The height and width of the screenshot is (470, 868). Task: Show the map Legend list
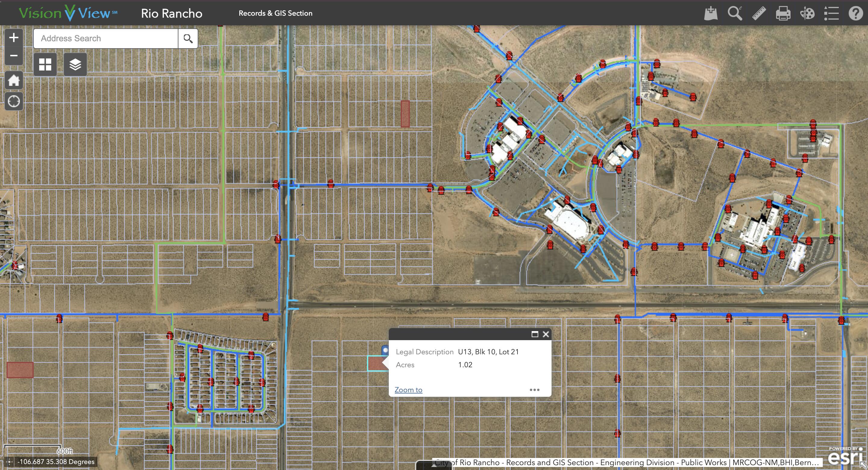(831, 14)
